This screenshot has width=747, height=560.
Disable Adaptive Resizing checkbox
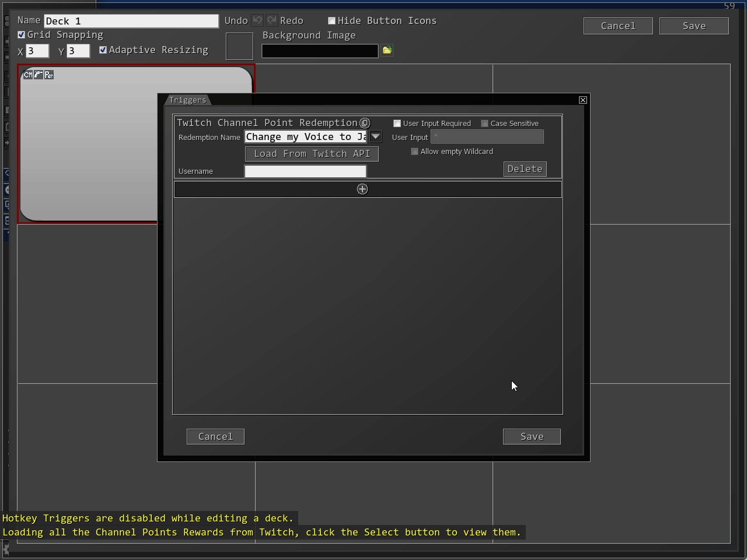point(103,50)
